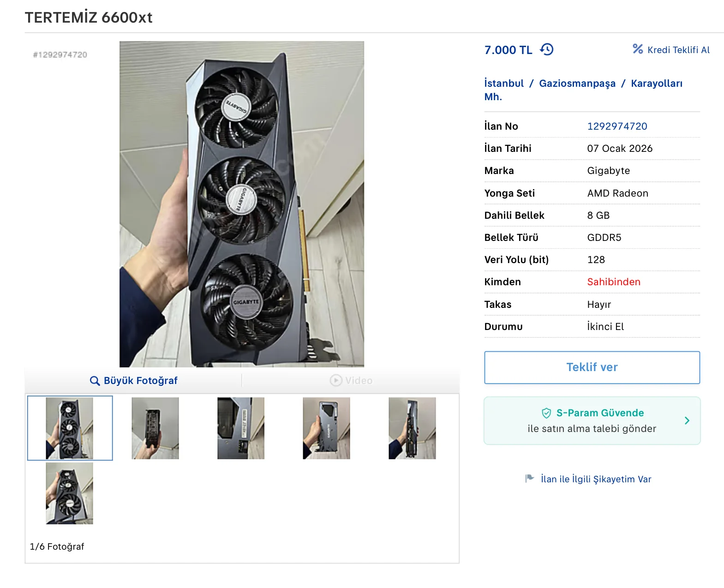The image size is (724, 588).
Task: Open the price history clock icon
Action: tap(547, 49)
